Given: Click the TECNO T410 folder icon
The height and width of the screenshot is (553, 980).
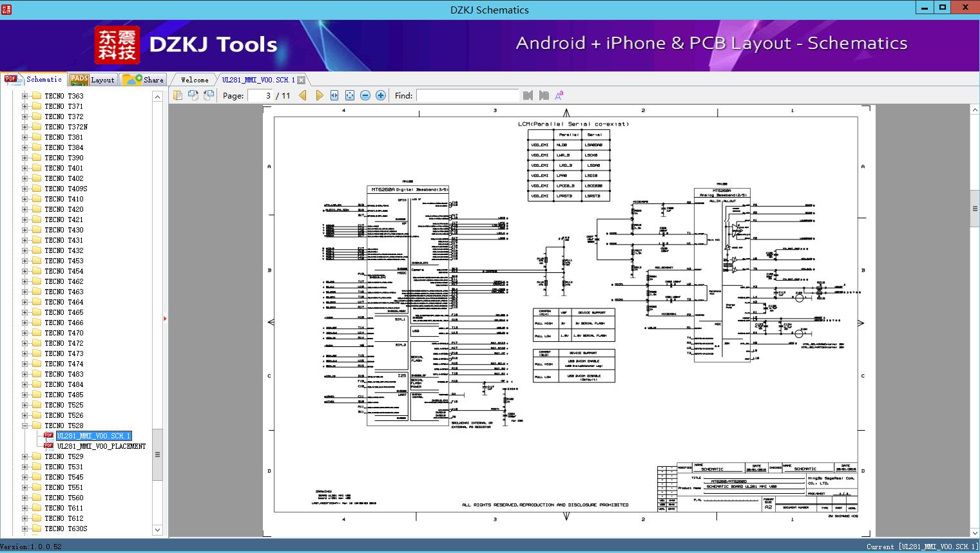Looking at the screenshot, I should point(37,199).
